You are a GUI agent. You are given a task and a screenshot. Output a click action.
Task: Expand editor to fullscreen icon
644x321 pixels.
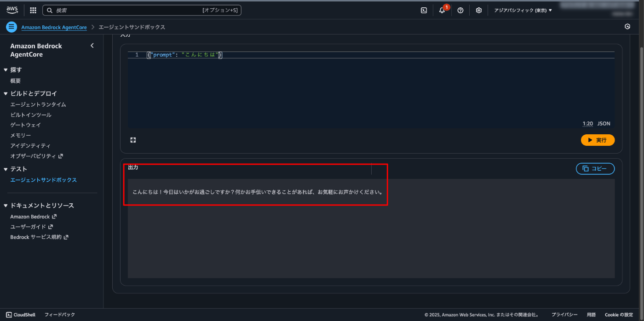click(x=133, y=140)
